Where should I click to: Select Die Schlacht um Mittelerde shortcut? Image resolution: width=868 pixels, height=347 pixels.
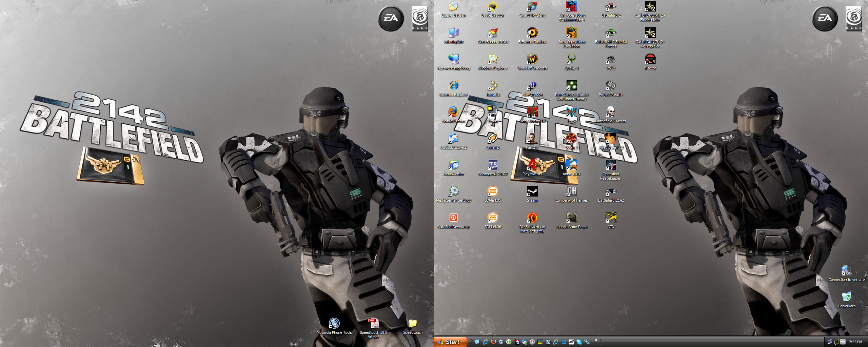tap(532, 223)
